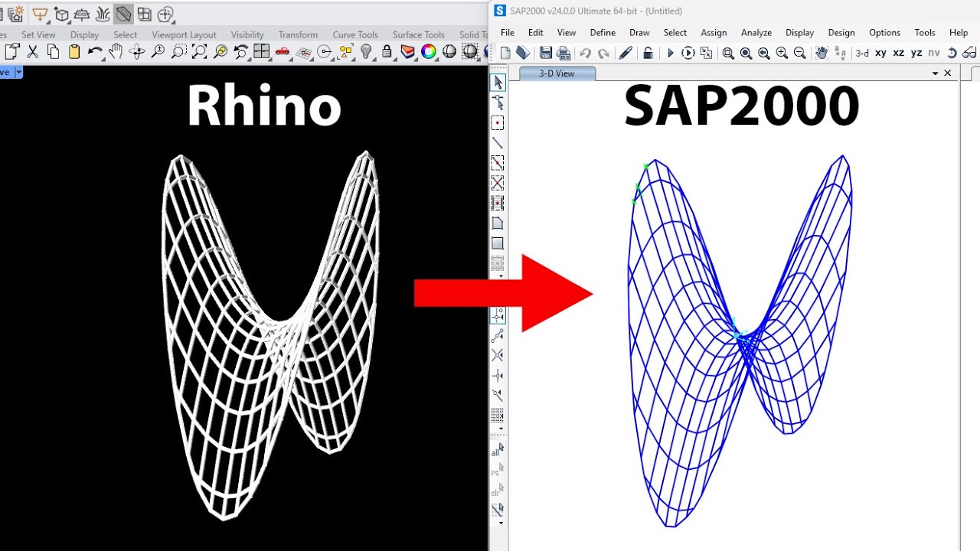
Task: Switch SAP2000 to the xy plane view
Action: (880, 53)
